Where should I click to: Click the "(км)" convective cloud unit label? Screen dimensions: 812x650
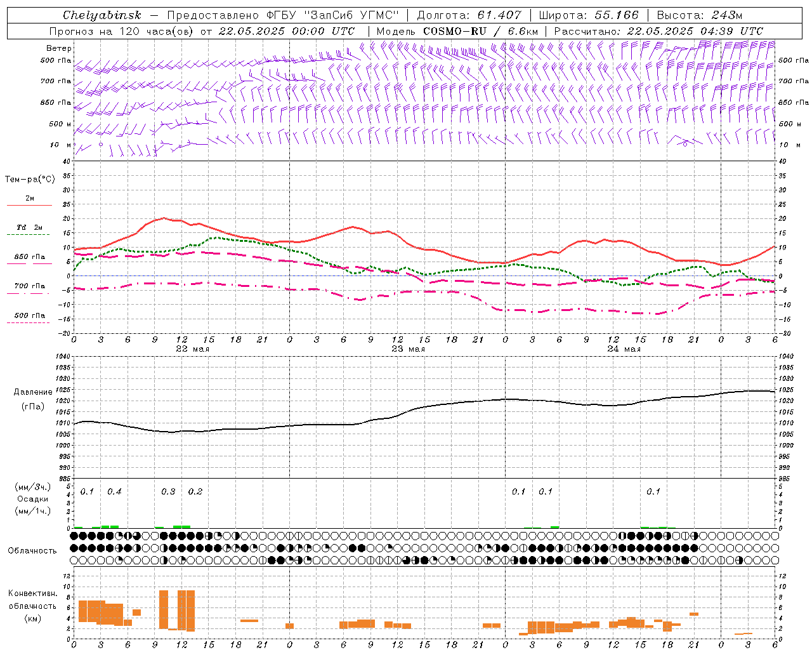pos(33,618)
